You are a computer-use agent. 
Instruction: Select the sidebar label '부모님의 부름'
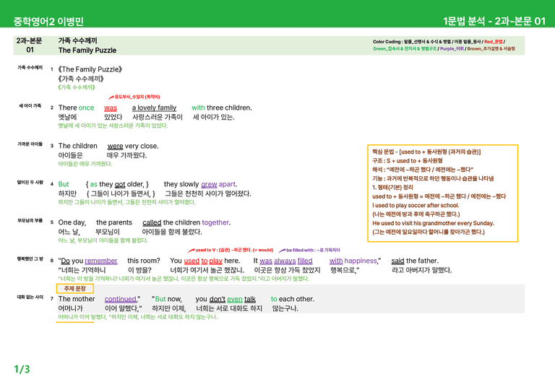coord(30,221)
